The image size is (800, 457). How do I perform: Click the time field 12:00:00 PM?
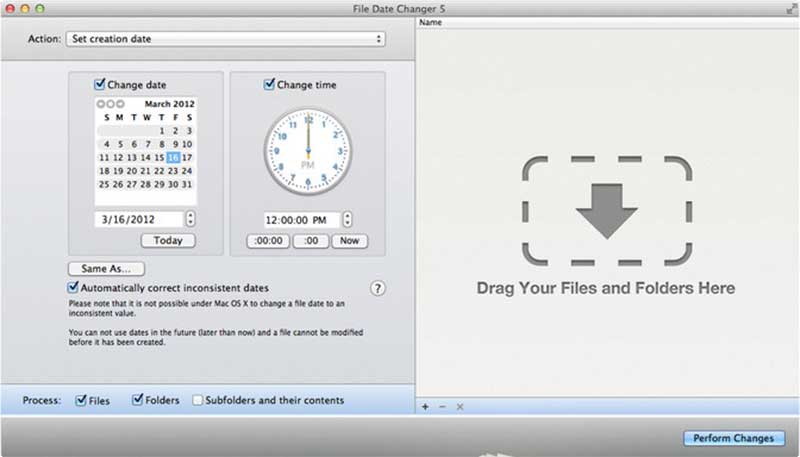click(302, 220)
